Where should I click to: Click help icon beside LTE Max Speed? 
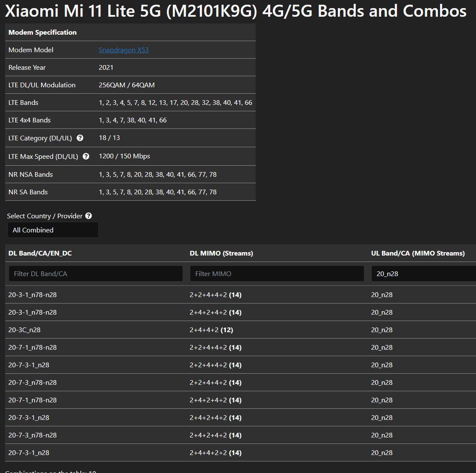(x=86, y=157)
